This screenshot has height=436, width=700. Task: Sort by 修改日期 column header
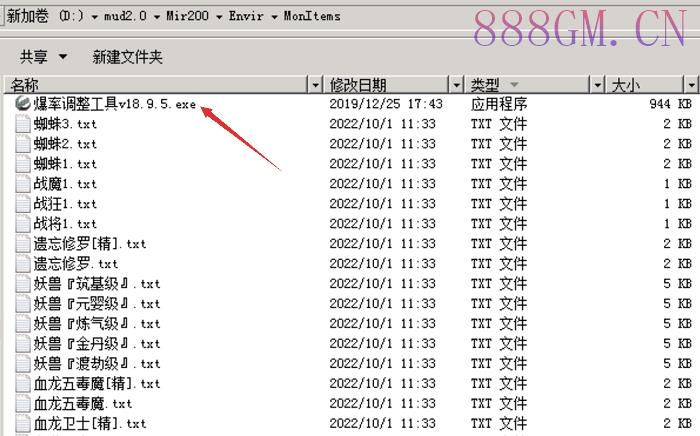386,84
